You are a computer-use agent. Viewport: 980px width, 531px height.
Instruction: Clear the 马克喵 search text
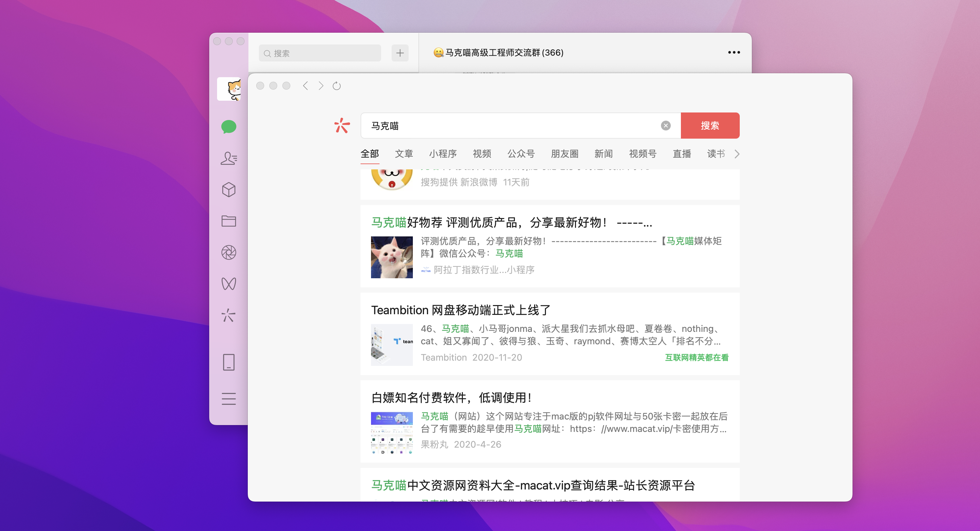pos(666,126)
